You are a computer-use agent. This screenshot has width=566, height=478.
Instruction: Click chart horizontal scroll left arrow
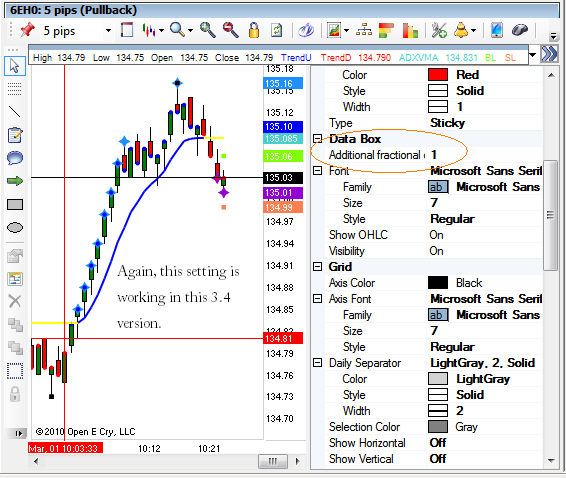click(36, 461)
